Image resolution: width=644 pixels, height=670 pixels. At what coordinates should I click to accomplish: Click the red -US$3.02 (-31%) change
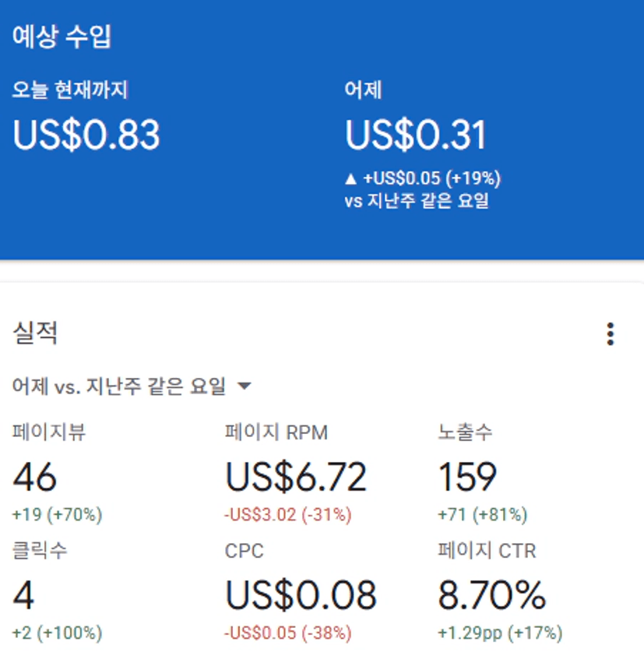point(288,514)
